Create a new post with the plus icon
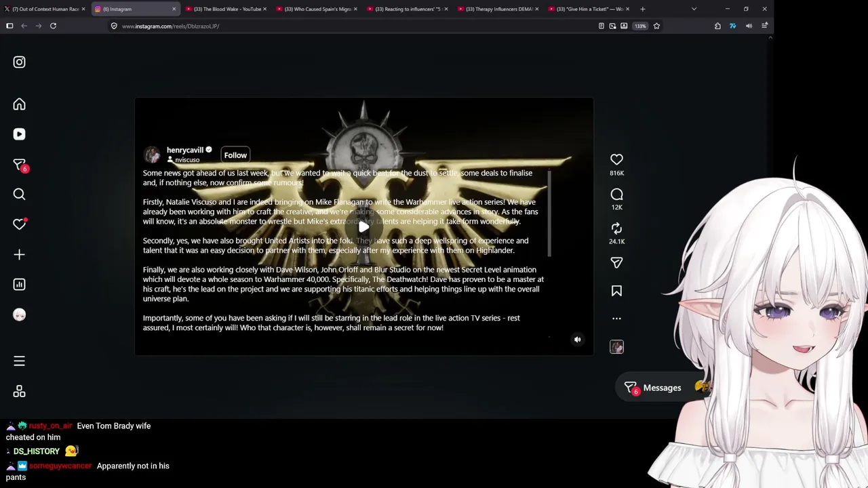Image resolution: width=868 pixels, height=488 pixels. 19,255
